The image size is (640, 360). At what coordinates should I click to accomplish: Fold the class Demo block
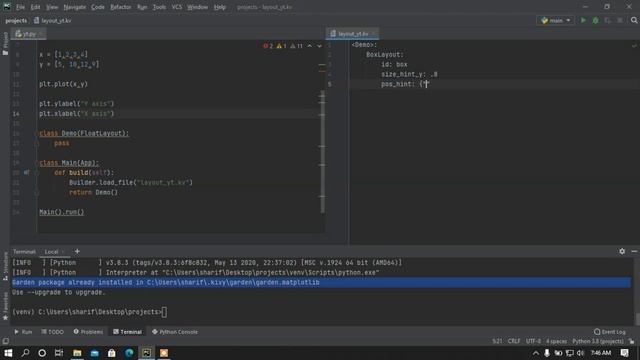point(37,133)
